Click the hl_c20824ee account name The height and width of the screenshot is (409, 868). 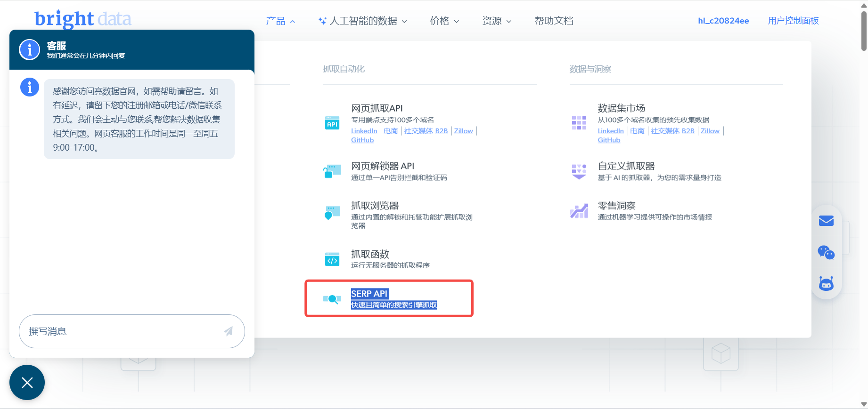723,21
